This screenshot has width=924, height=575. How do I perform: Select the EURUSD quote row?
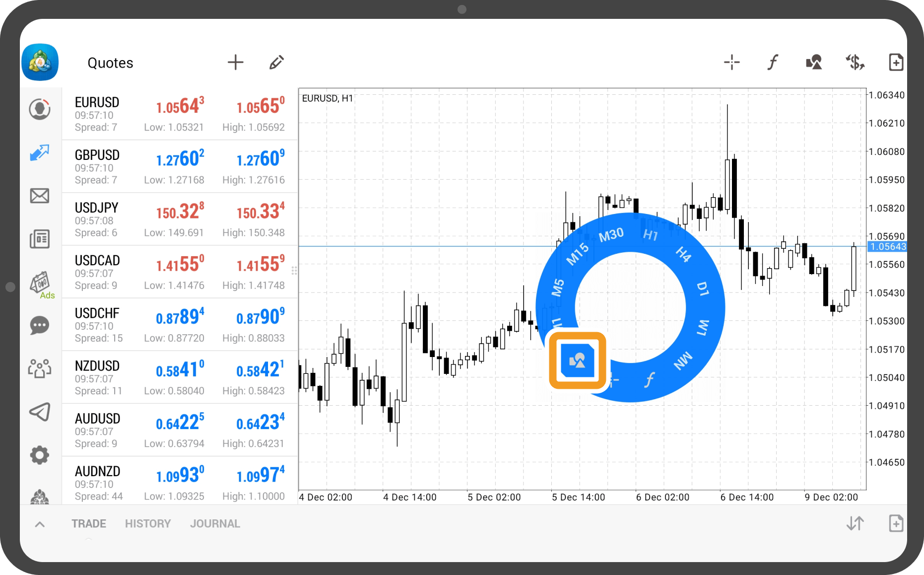click(180, 114)
